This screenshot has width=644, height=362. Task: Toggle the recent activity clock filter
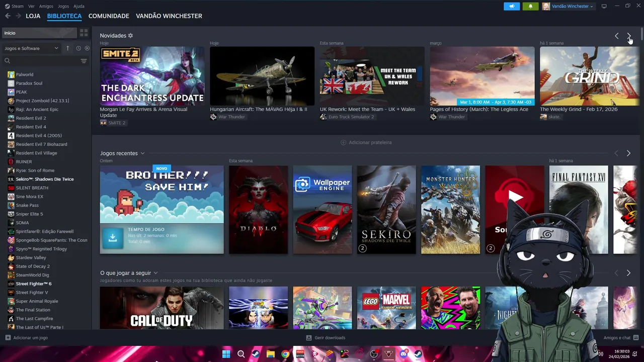coord(78,48)
